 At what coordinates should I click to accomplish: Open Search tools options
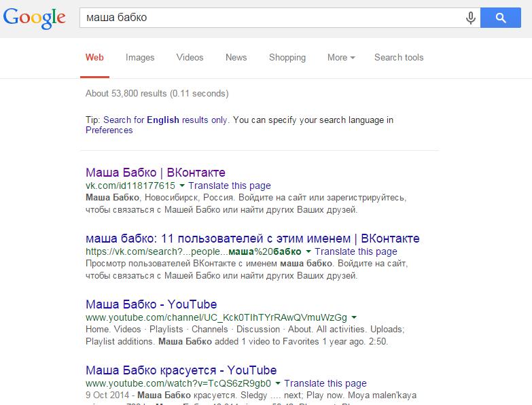coord(399,57)
